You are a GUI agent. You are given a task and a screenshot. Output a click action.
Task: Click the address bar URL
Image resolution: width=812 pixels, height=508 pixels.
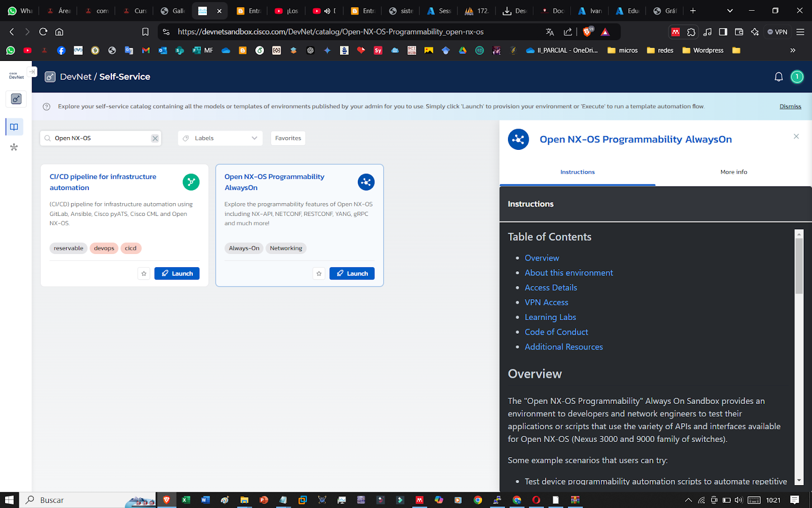330,31
